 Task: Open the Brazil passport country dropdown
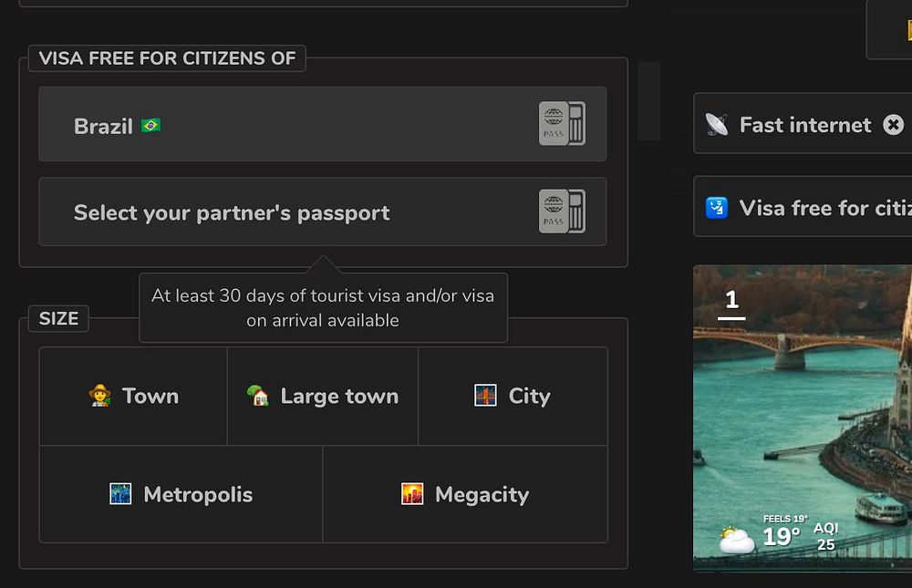(323, 124)
